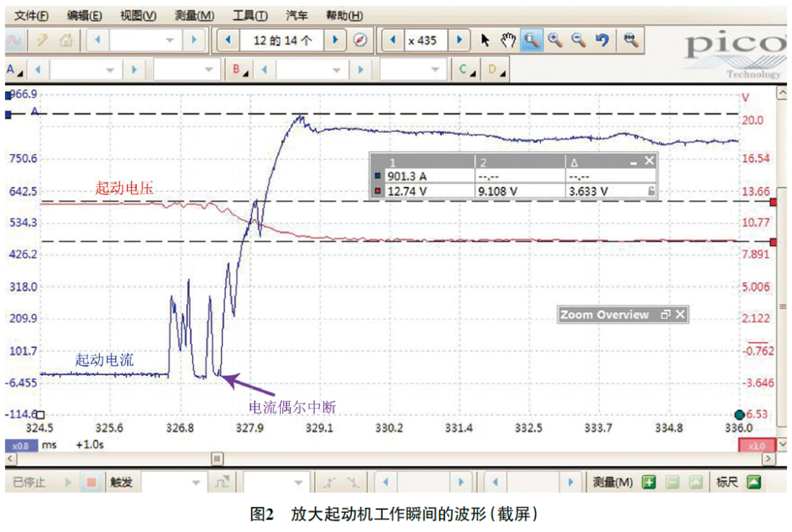The width and height of the screenshot is (792, 532).
Task: Close the Zoom Overview panel
Action: point(681,314)
